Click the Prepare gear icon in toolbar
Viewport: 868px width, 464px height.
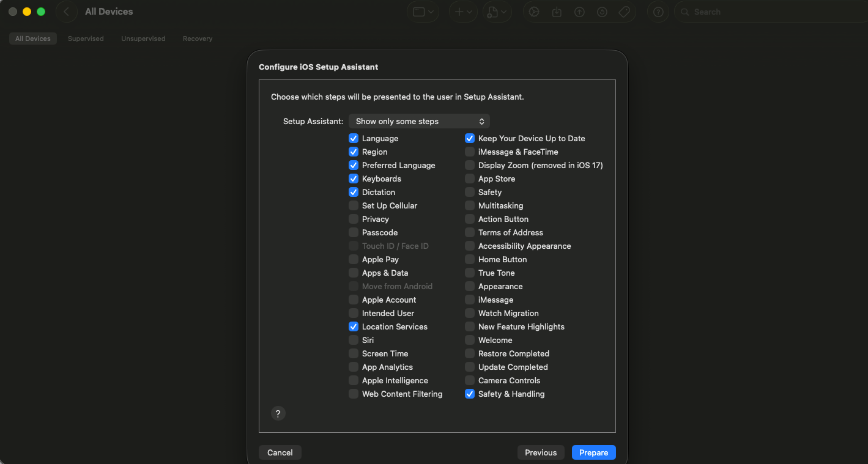[534, 12]
